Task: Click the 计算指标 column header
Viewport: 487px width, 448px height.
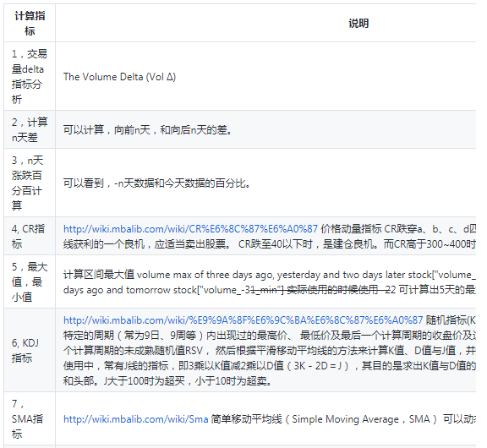Action: click(x=30, y=24)
